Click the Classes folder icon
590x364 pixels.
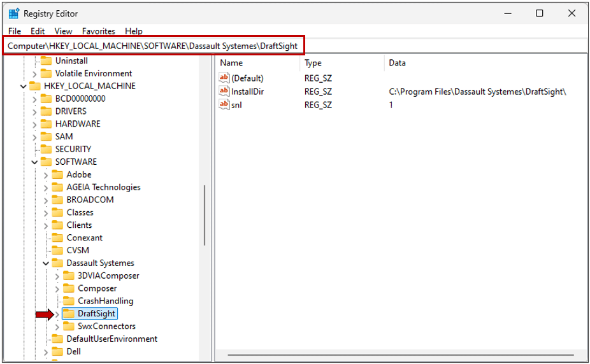[x=57, y=213]
